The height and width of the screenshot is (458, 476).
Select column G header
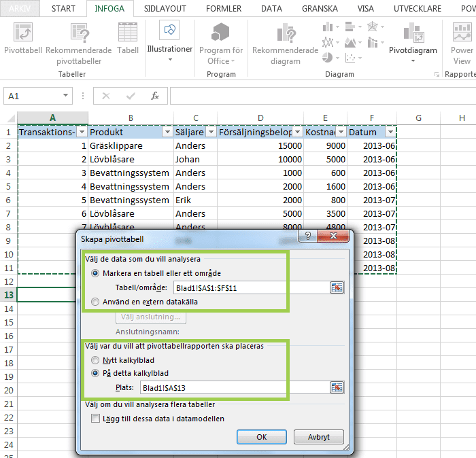pyautogui.click(x=418, y=118)
